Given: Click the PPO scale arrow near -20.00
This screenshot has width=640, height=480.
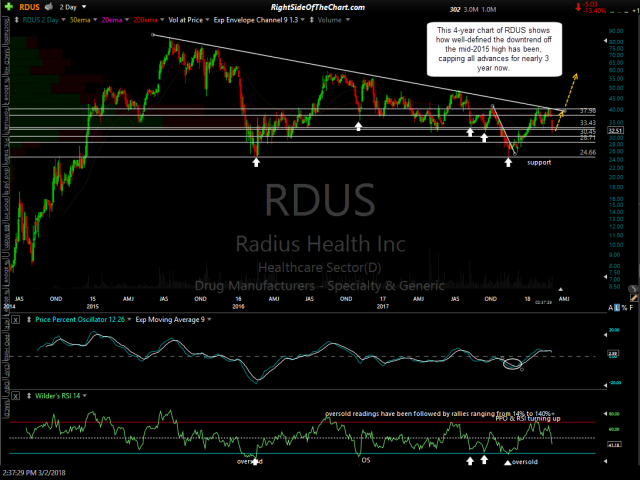Looking at the screenshot, I should (x=606, y=385).
